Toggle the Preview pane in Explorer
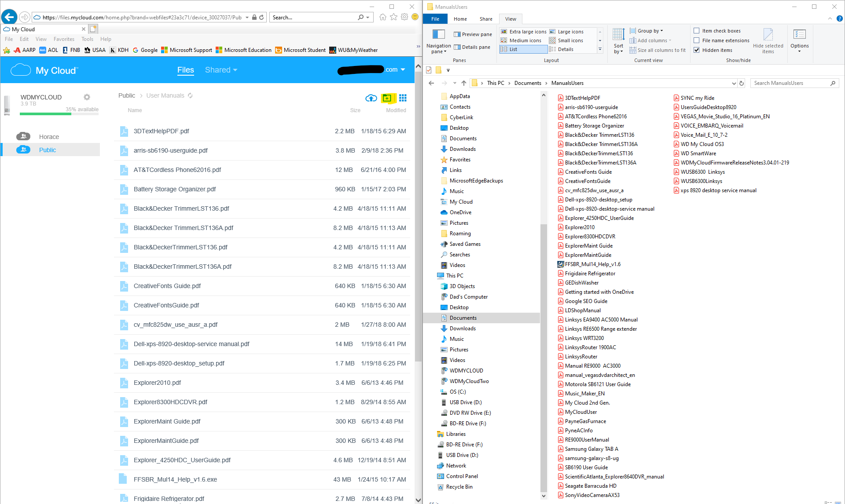This screenshot has height=504, width=845. coord(473,34)
